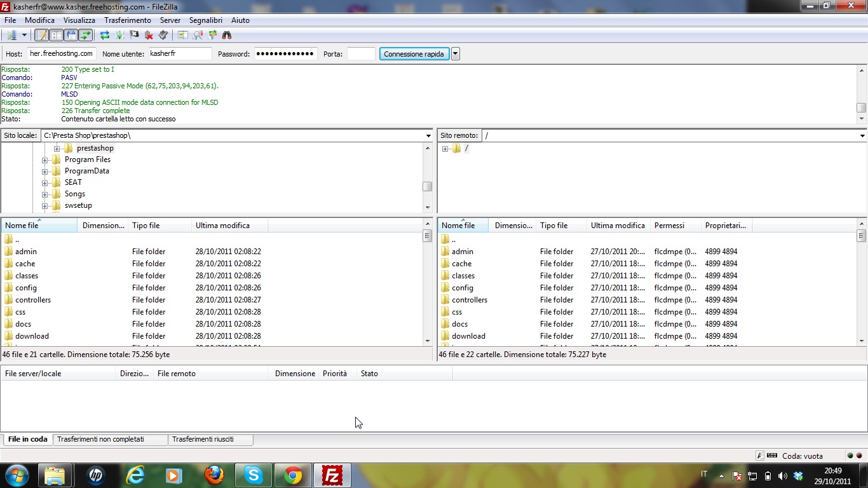
Task: Open Skype from the taskbar
Action: point(254,475)
